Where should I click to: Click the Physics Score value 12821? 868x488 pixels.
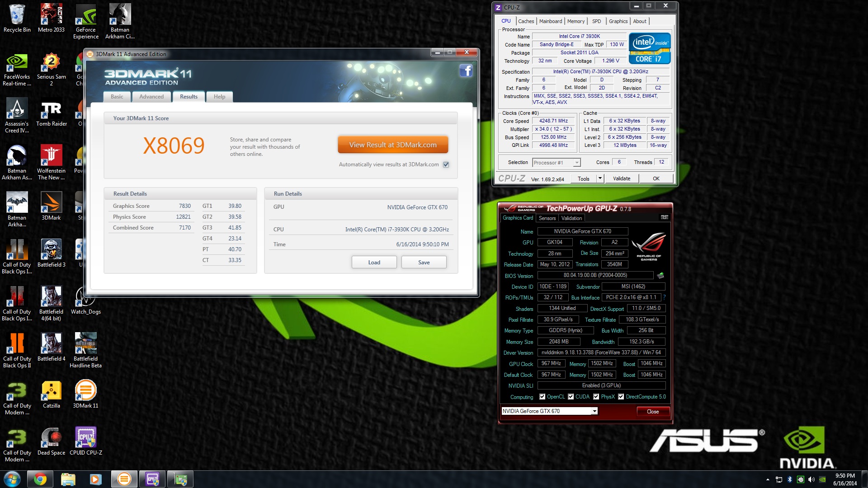click(x=183, y=217)
